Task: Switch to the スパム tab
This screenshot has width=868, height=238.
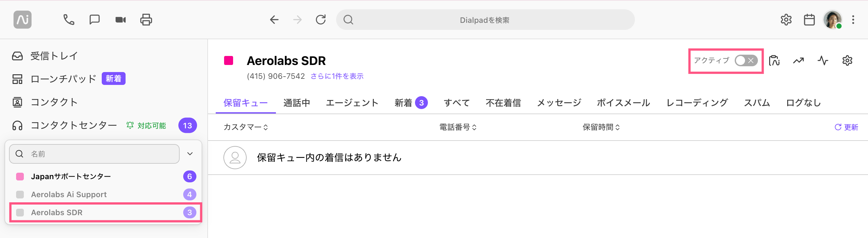Action: (x=757, y=103)
